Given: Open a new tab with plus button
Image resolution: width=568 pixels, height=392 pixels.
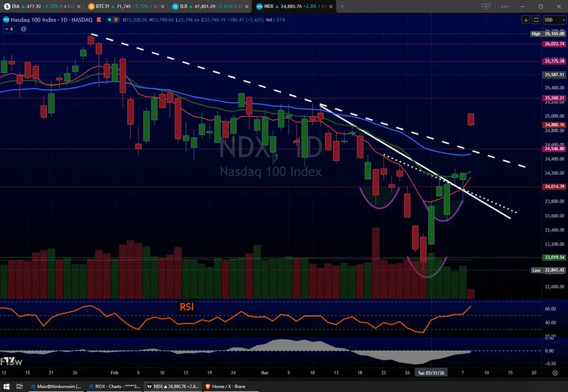Looking at the screenshot, I should click(342, 7).
